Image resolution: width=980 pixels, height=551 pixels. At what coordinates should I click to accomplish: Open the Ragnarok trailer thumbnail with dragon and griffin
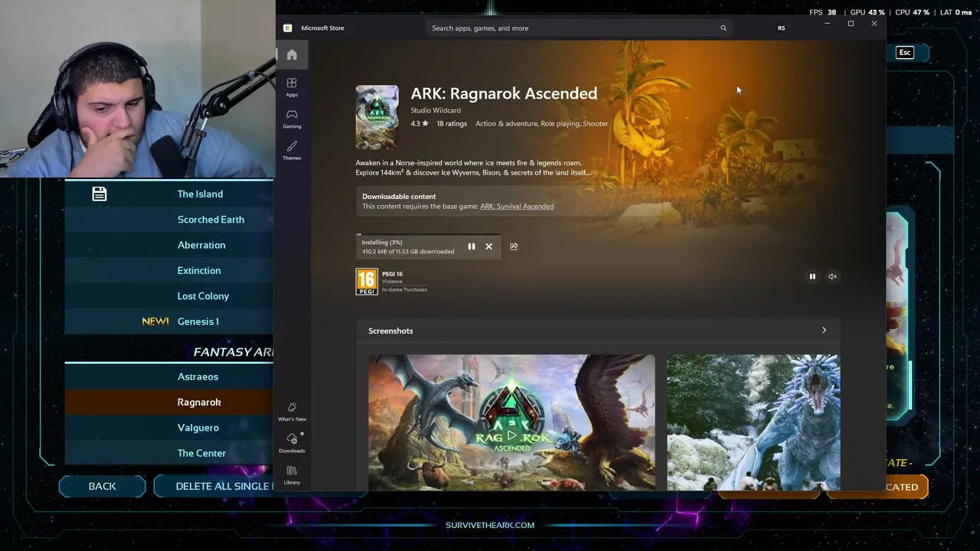pos(511,422)
